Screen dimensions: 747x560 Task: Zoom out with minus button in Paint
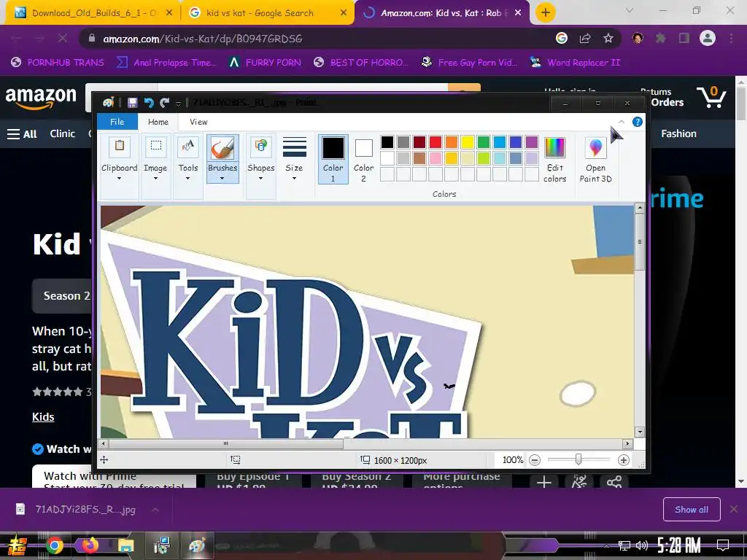point(535,460)
